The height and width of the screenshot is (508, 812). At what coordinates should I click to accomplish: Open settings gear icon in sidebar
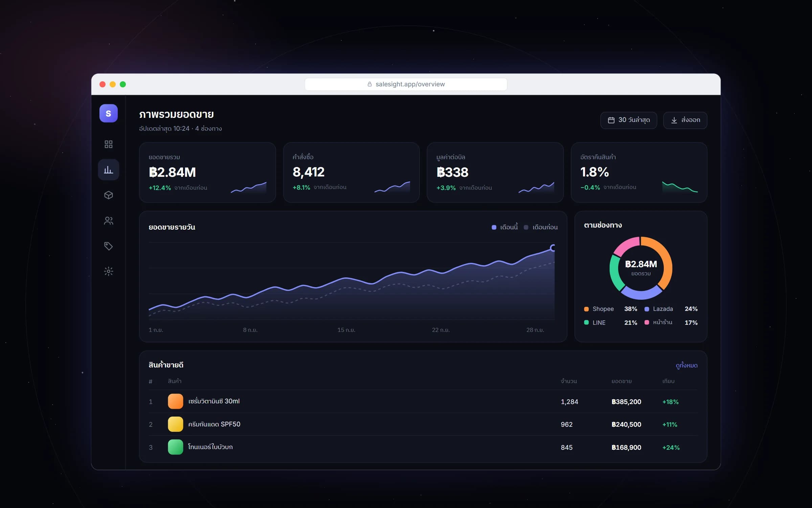pos(108,271)
